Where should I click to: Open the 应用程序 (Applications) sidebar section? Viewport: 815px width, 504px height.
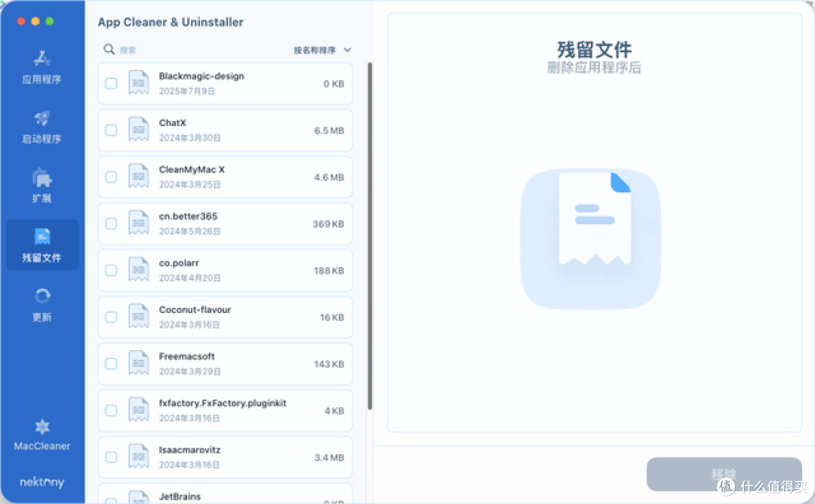[42, 67]
